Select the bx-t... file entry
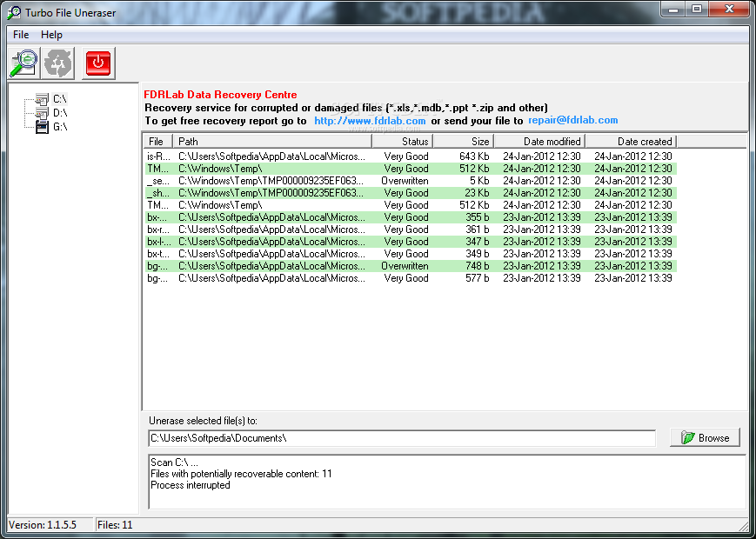 pos(158,254)
